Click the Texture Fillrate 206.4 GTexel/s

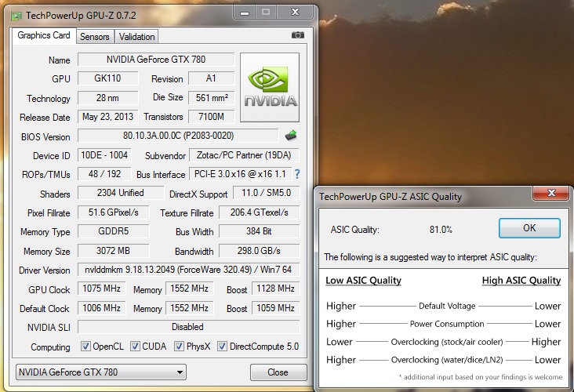(x=260, y=212)
